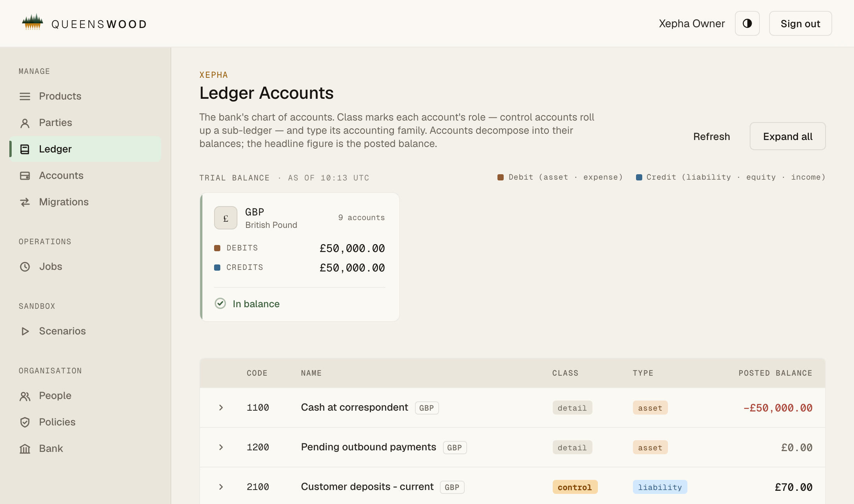Click the Parties person icon
The height and width of the screenshot is (504, 854).
coord(25,123)
